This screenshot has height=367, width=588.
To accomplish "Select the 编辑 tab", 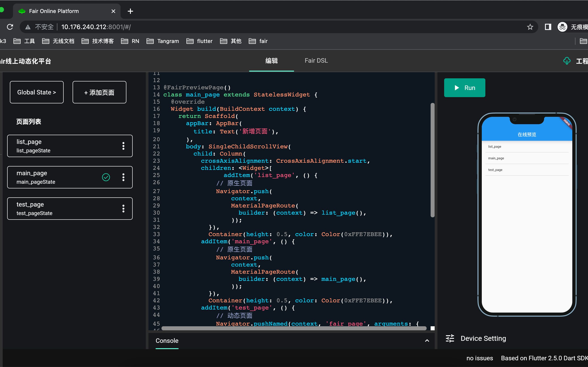I will 271,61.
